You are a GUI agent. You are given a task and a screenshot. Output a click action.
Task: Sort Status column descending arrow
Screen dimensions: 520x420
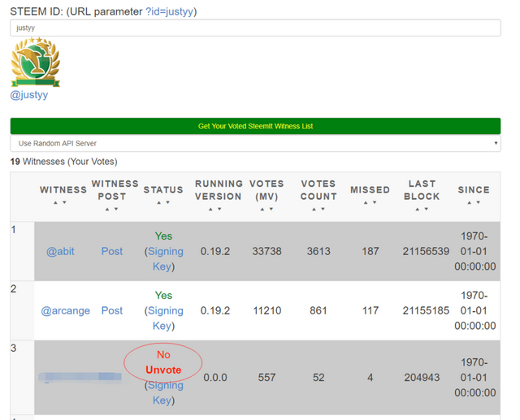pyautogui.click(x=168, y=202)
